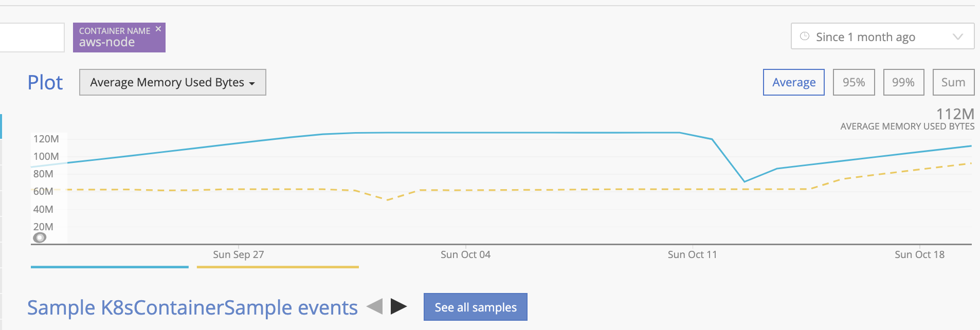Click the aws-node container name tag
This screenshot has width=980, height=330.
coord(119,38)
